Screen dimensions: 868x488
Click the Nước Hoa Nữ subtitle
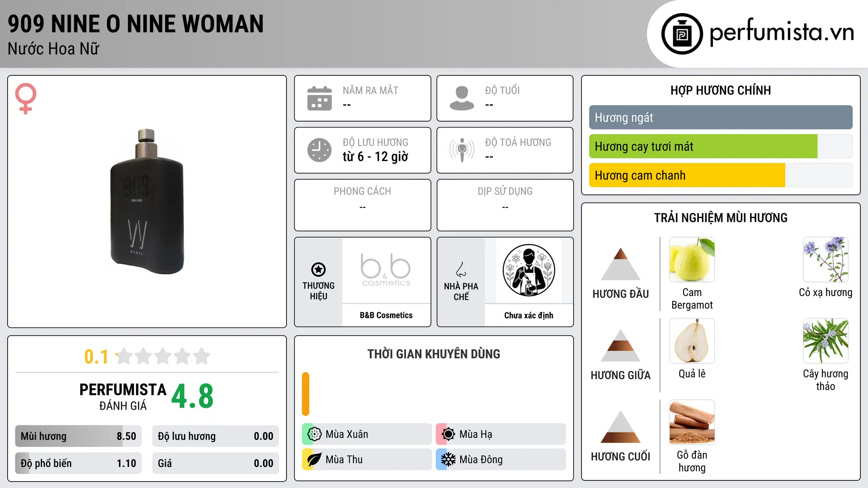coord(53,49)
